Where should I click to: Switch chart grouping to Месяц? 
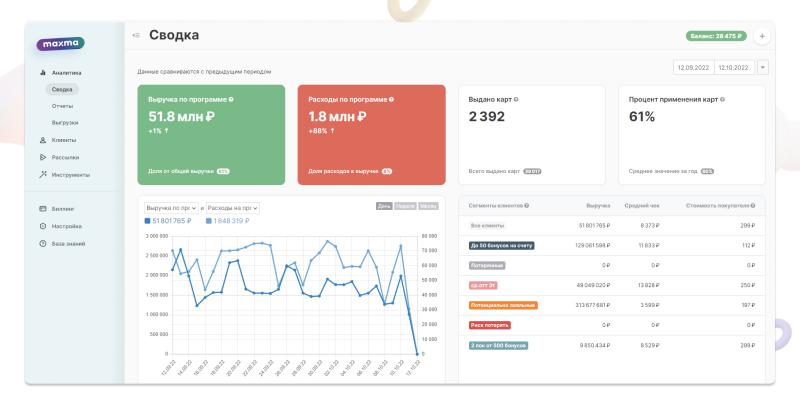pos(428,207)
